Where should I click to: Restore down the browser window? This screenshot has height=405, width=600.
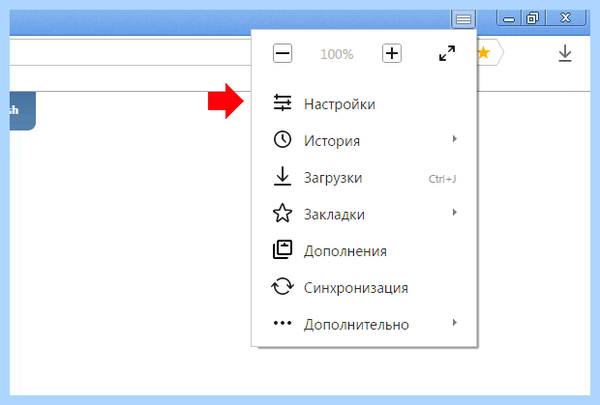click(x=532, y=18)
